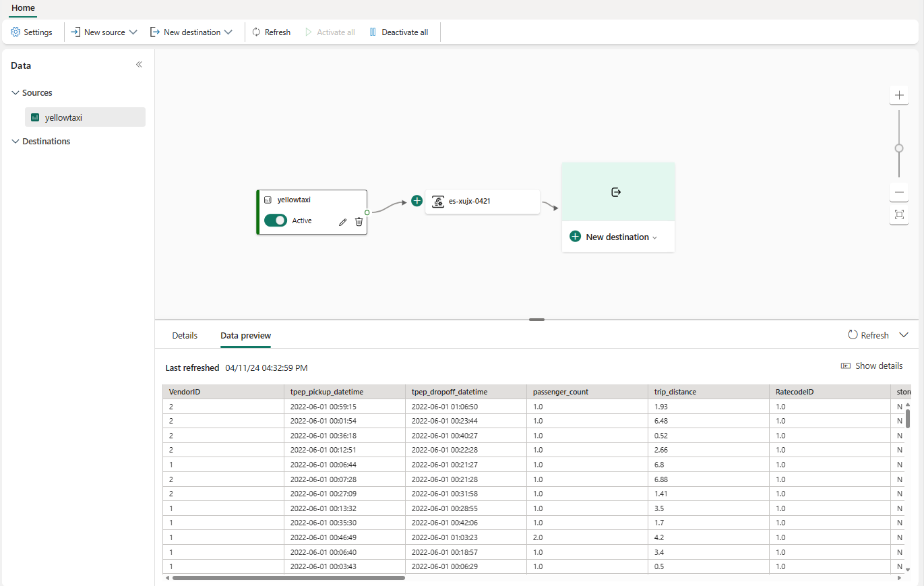Click the trash delete icon on yellowtaxi node
This screenshot has height=586, width=924.
pyautogui.click(x=359, y=221)
